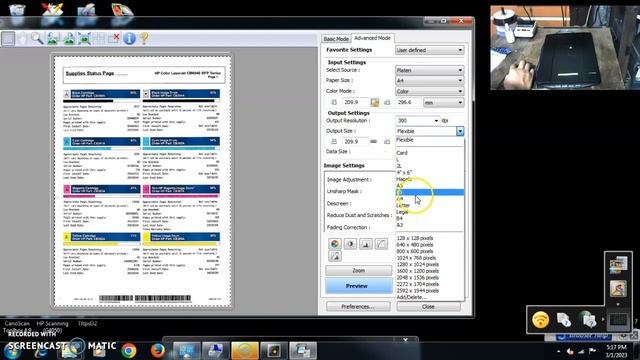This screenshot has width=640, height=360.
Task: Choose B4 in output size list
Action: click(x=430, y=218)
